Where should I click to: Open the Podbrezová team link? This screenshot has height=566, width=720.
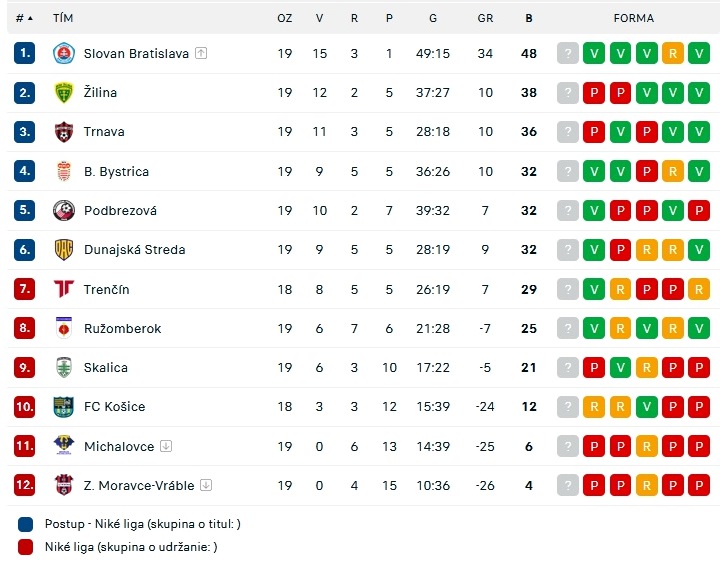point(120,211)
